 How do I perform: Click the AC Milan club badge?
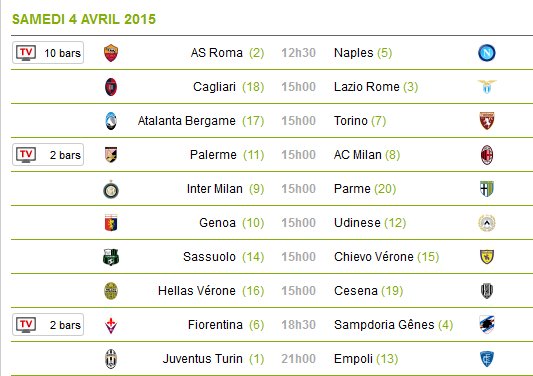pyautogui.click(x=487, y=155)
